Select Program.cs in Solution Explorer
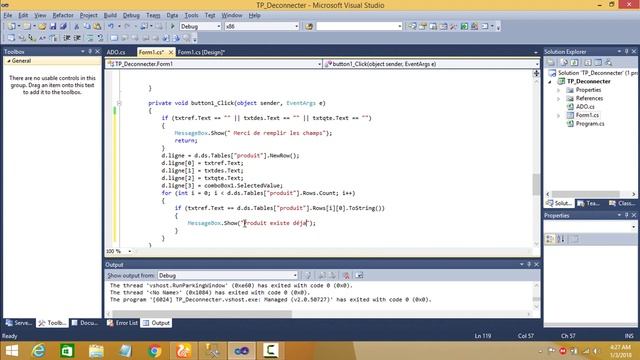 [589, 124]
